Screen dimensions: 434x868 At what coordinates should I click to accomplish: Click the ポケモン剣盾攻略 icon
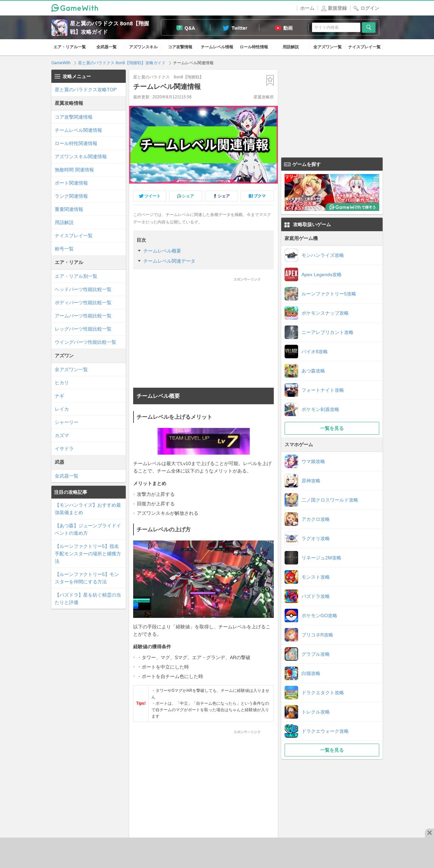[291, 409]
